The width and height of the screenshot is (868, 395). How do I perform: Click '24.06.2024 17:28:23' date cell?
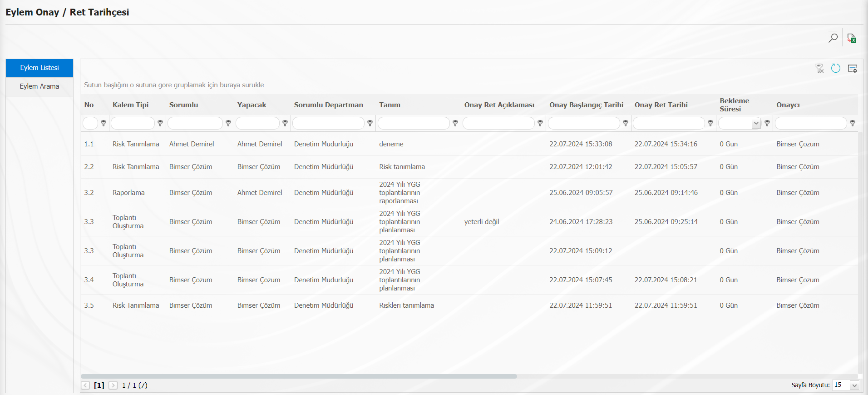click(581, 222)
